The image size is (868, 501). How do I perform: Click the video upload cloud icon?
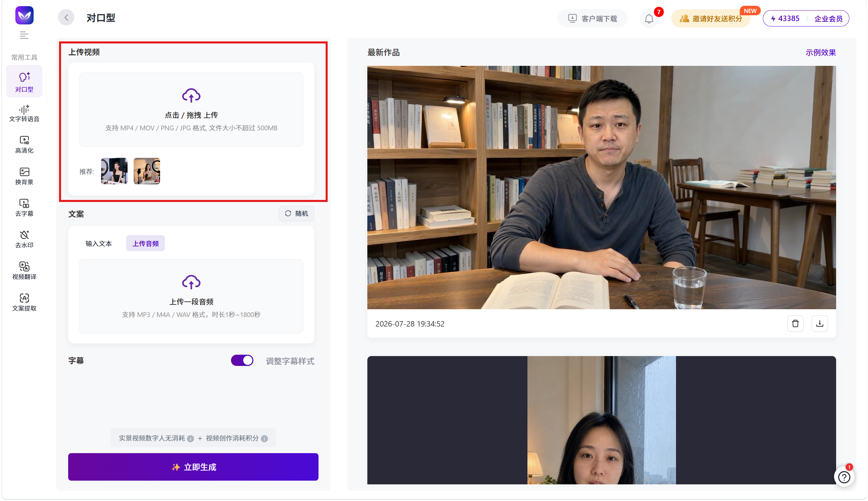point(191,96)
